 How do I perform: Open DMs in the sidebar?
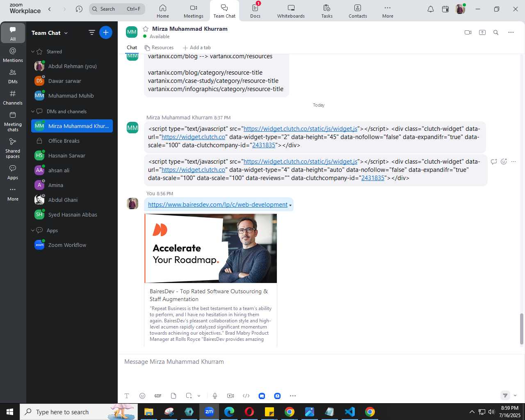click(13, 76)
